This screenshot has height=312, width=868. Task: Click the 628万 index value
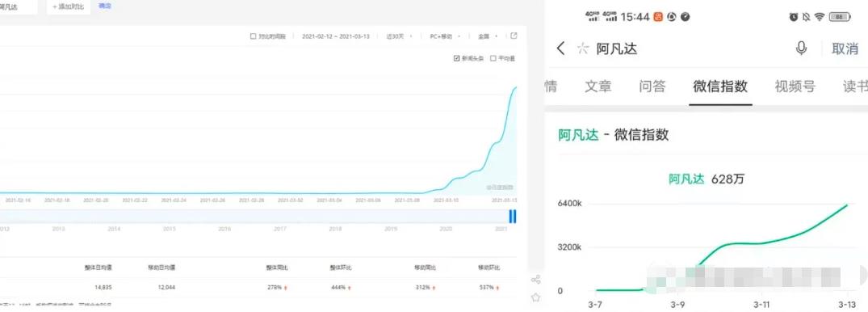coord(728,179)
